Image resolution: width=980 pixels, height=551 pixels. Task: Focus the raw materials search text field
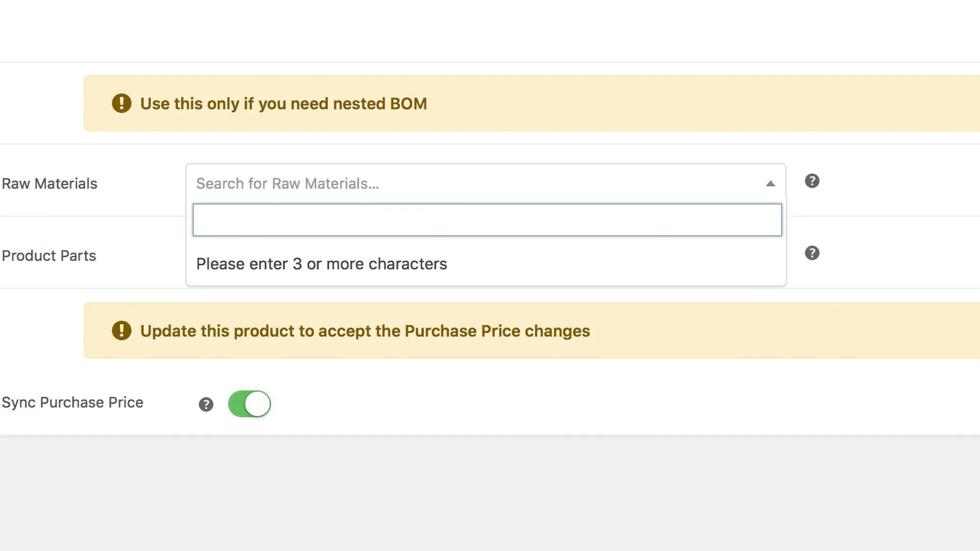tap(486, 220)
